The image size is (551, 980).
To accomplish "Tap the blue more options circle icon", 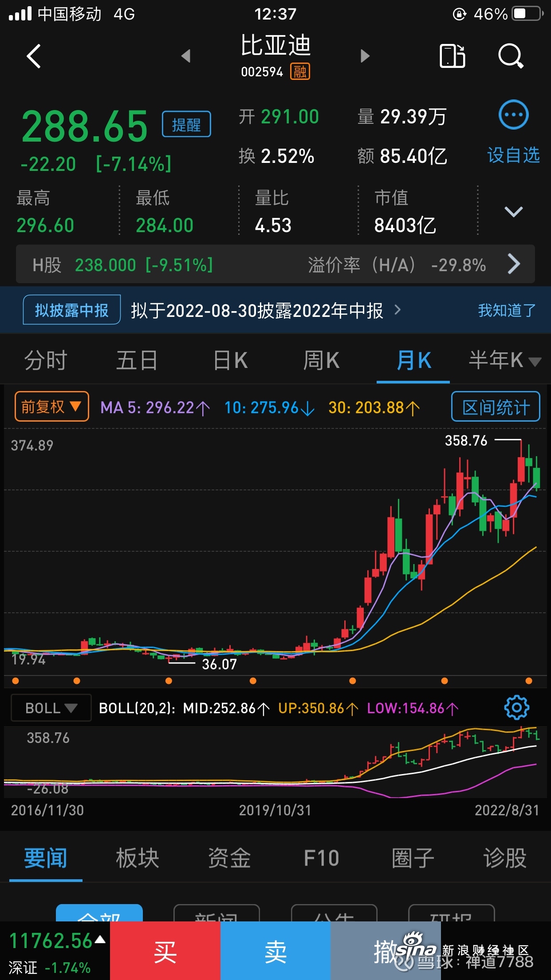I will (x=513, y=115).
